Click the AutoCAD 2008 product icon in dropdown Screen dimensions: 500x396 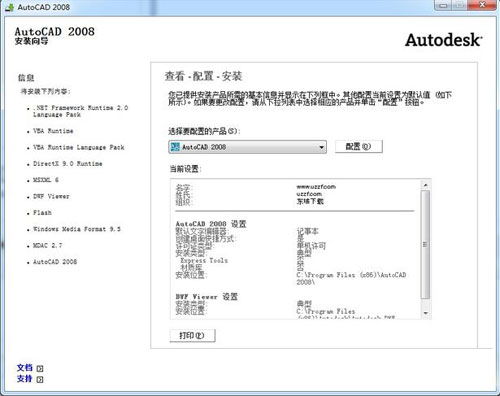tap(175, 147)
